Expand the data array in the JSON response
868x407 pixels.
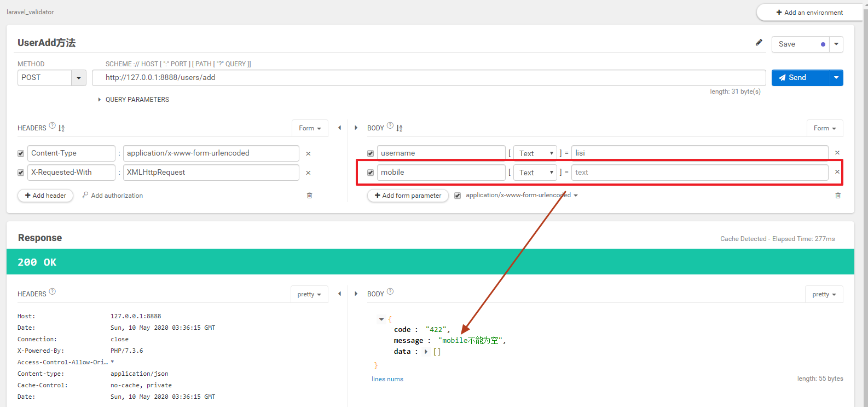426,352
